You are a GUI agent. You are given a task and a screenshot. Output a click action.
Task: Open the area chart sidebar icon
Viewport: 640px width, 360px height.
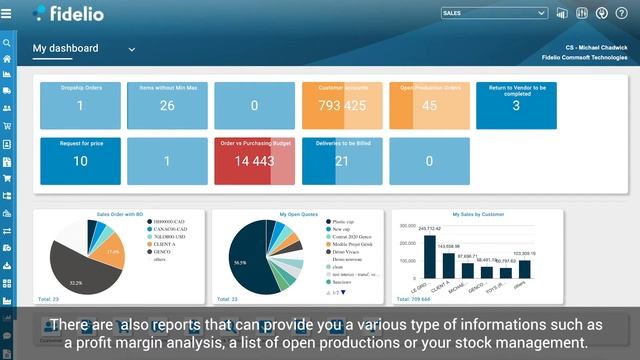click(7, 74)
